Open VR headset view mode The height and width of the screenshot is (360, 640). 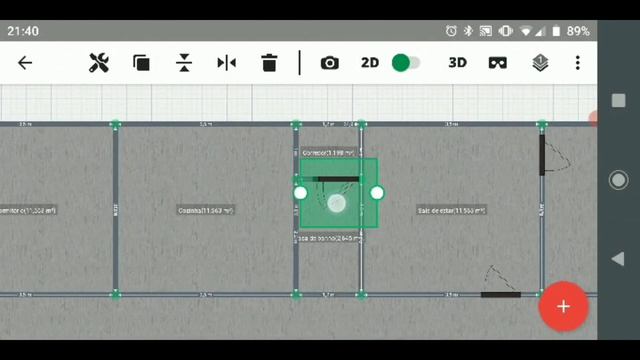498,63
